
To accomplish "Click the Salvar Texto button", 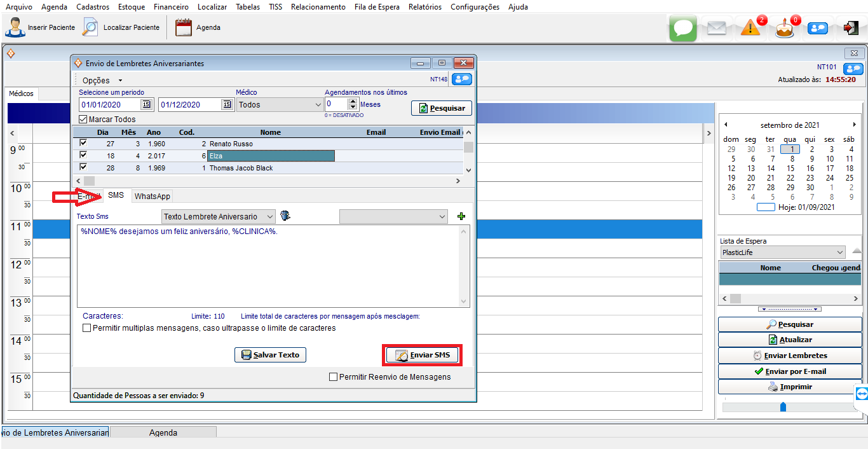I will [x=270, y=355].
